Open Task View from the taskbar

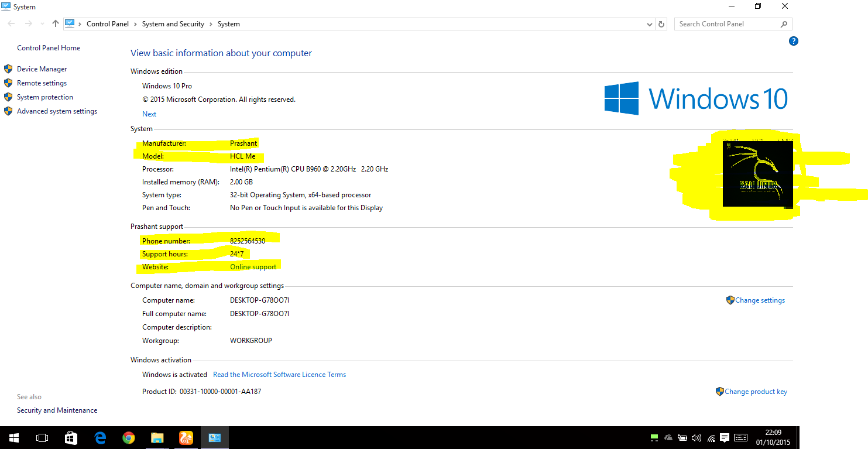(42, 437)
